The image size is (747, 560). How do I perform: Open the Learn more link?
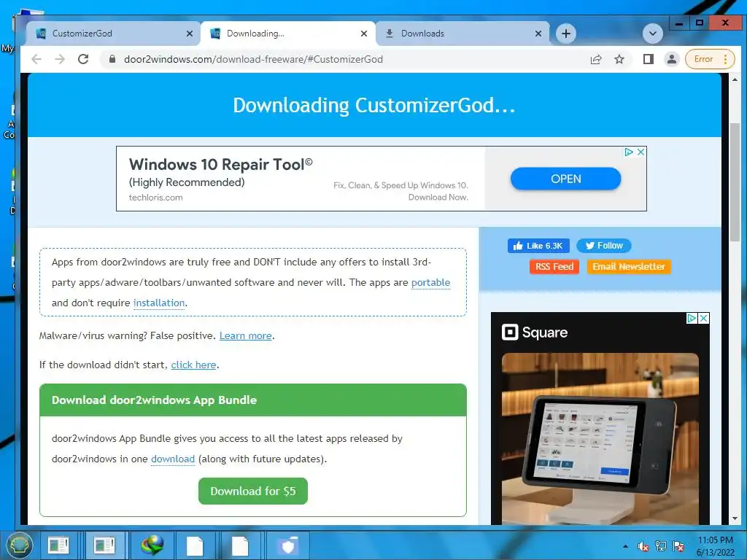click(245, 335)
